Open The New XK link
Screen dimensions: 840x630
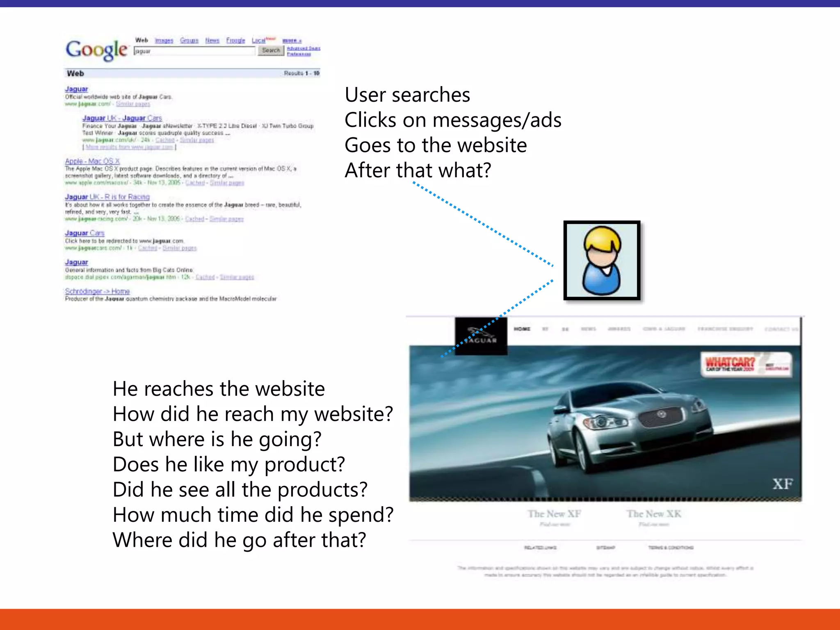pos(654,514)
